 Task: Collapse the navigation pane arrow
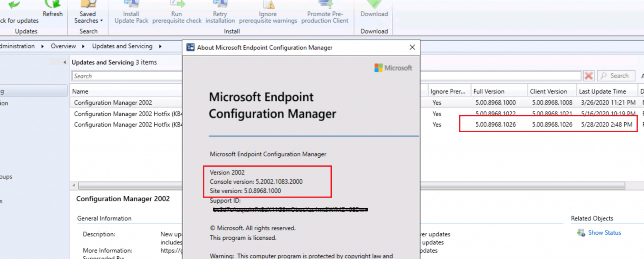65,62
